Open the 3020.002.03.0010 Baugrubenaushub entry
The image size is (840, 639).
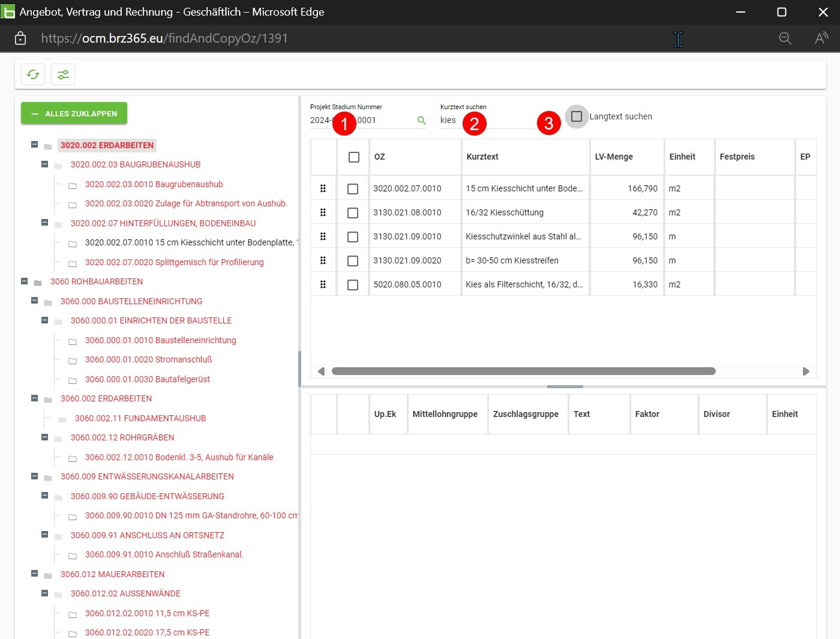point(154,184)
